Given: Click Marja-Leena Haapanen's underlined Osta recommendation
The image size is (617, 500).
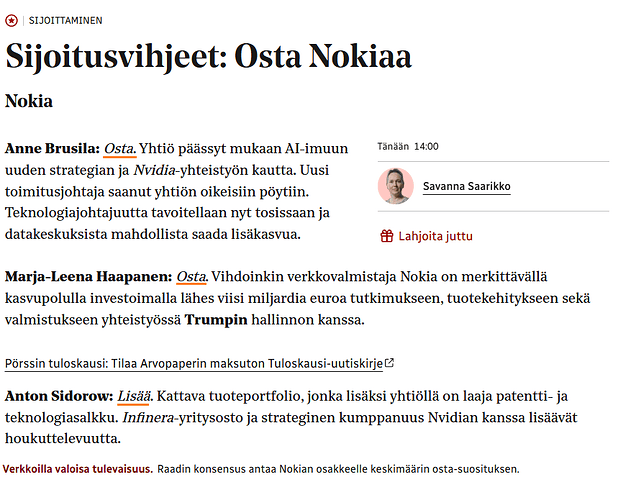Looking at the screenshot, I should click(191, 275).
